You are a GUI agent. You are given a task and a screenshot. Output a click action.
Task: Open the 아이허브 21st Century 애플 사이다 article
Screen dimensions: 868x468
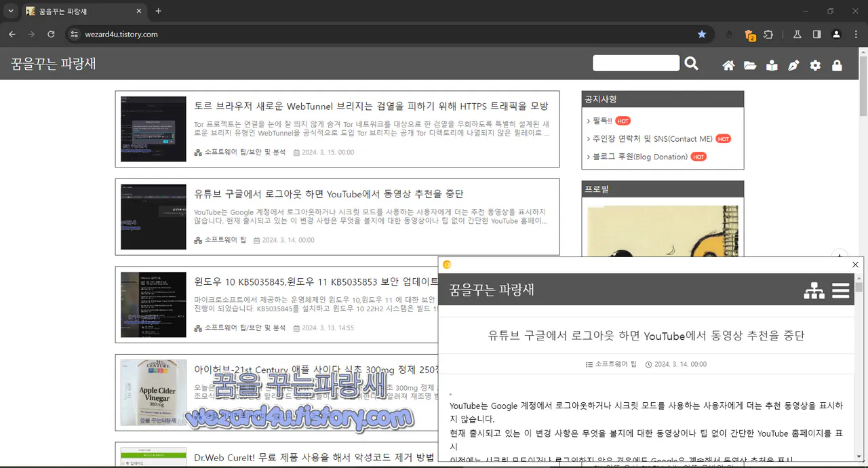(x=316, y=370)
